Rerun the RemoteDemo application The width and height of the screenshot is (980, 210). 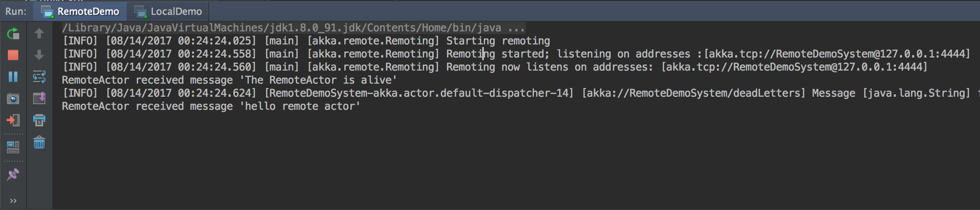13,34
